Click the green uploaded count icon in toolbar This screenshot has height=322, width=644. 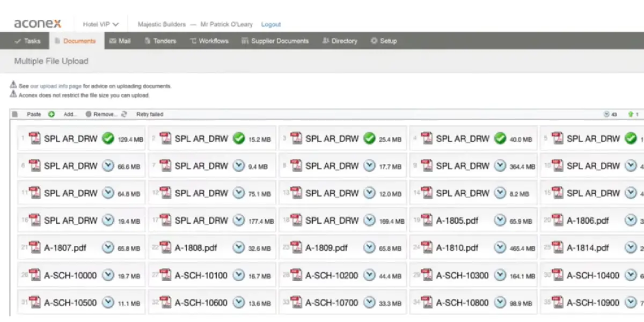point(630,114)
